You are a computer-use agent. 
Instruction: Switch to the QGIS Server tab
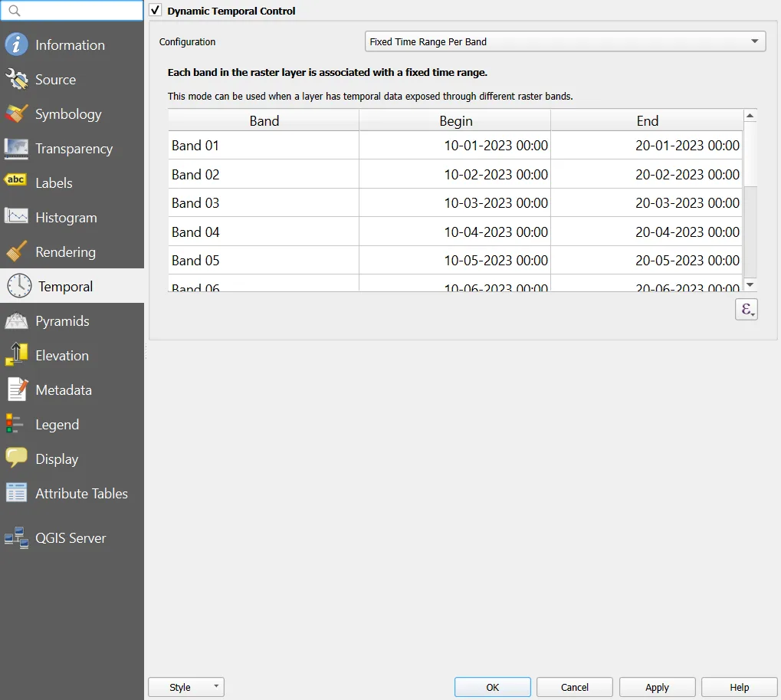tap(72, 538)
